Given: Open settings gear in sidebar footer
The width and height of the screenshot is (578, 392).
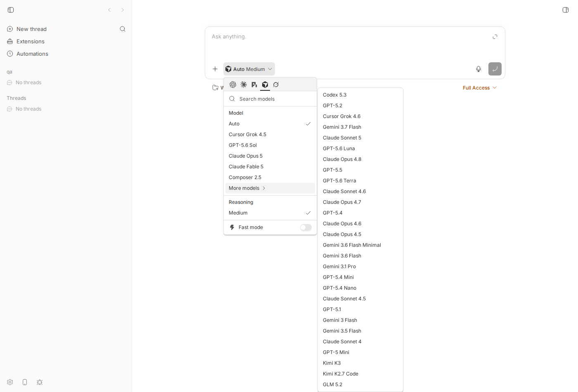Looking at the screenshot, I should [10, 382].
